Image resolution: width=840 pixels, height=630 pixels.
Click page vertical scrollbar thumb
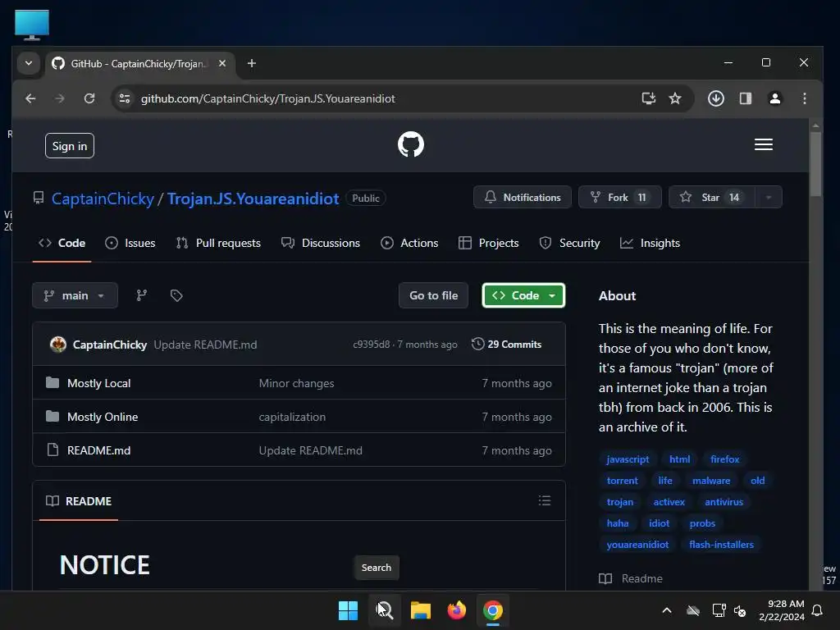(815, 164)
